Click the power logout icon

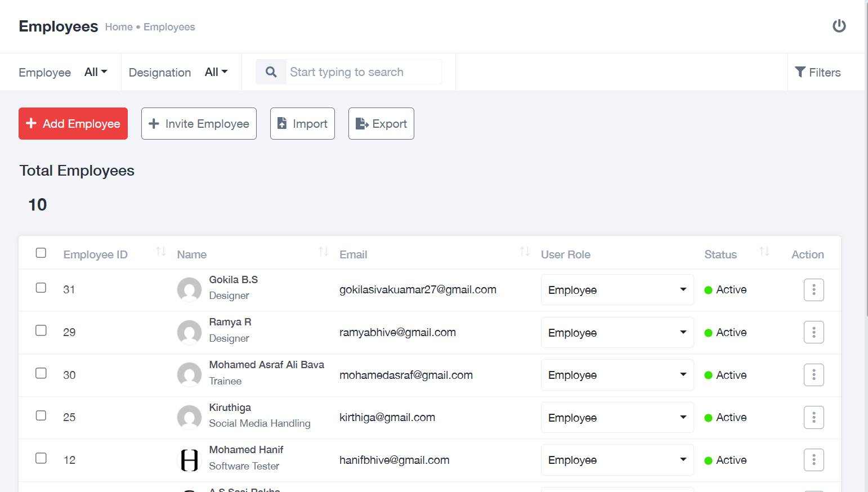pyautogui.click(x=839, y=26)
